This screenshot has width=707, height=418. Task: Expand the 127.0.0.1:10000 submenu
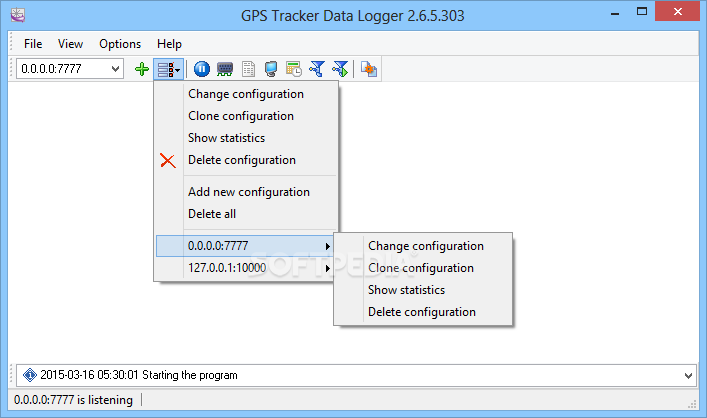tap(245, 268)
